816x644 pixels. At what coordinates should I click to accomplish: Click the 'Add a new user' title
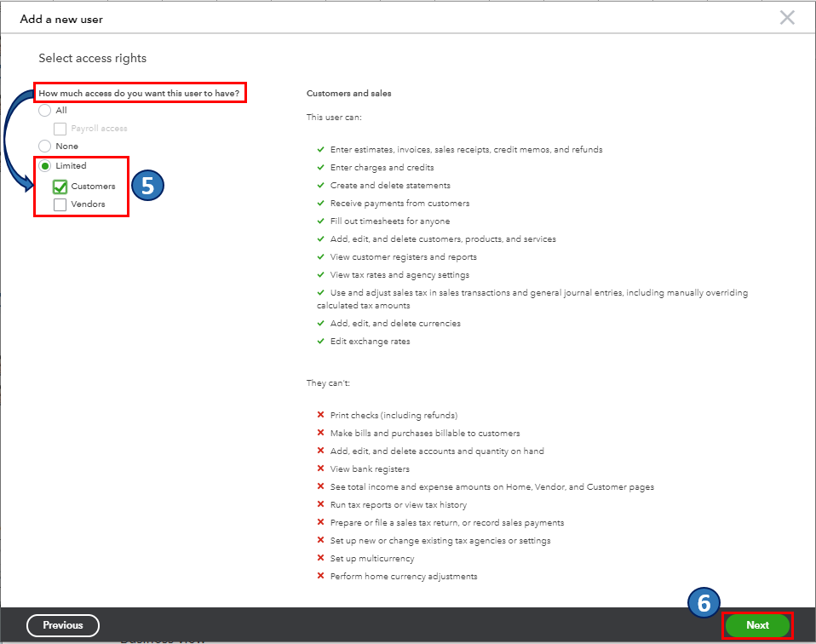[x=61, y=20]
